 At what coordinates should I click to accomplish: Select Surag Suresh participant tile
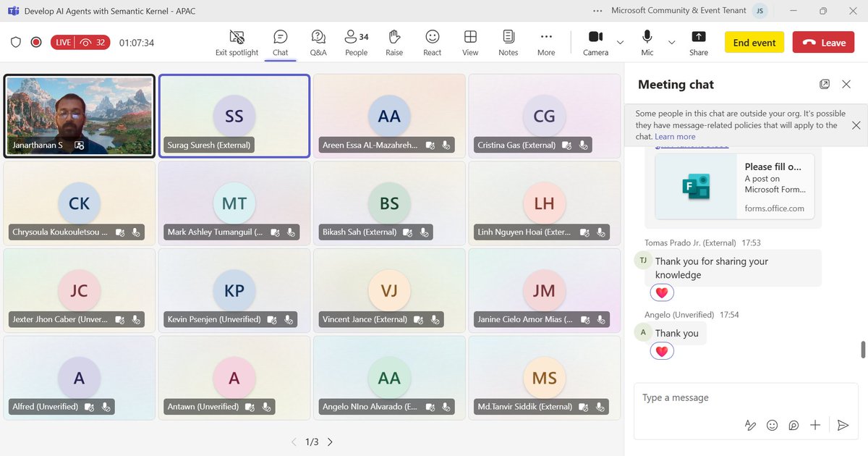(234, 116)
